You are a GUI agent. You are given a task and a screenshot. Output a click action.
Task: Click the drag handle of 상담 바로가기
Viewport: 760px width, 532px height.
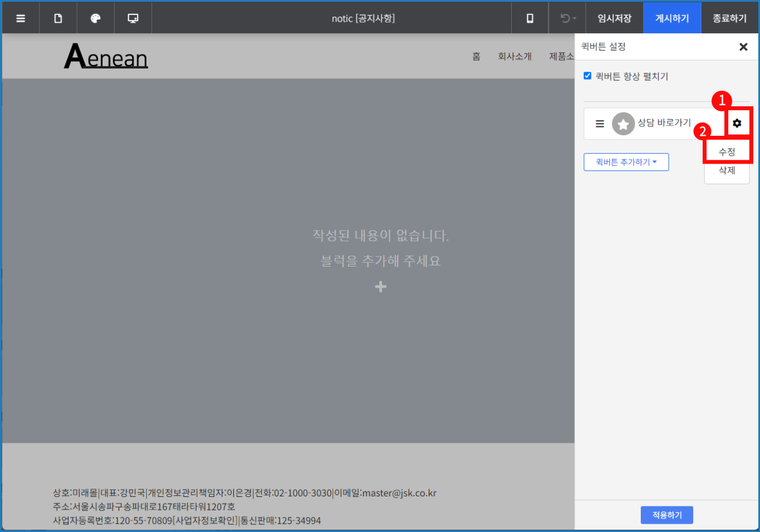click(600, 124)
